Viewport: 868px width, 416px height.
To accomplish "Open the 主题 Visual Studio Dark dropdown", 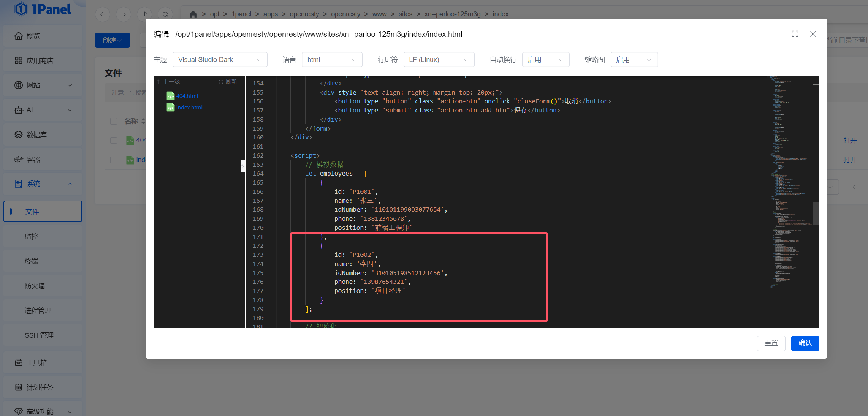I will (220, 60).
